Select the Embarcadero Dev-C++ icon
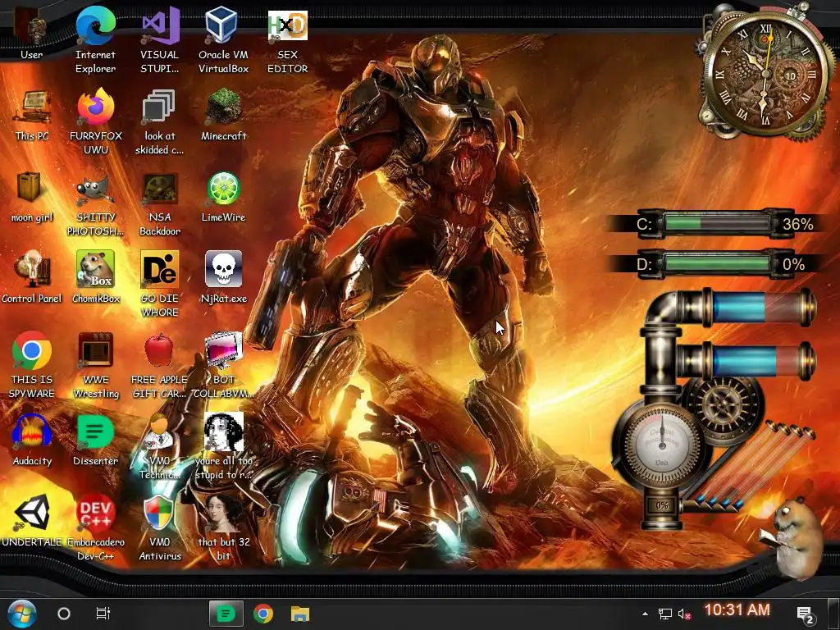 click(x=95, y=527)
